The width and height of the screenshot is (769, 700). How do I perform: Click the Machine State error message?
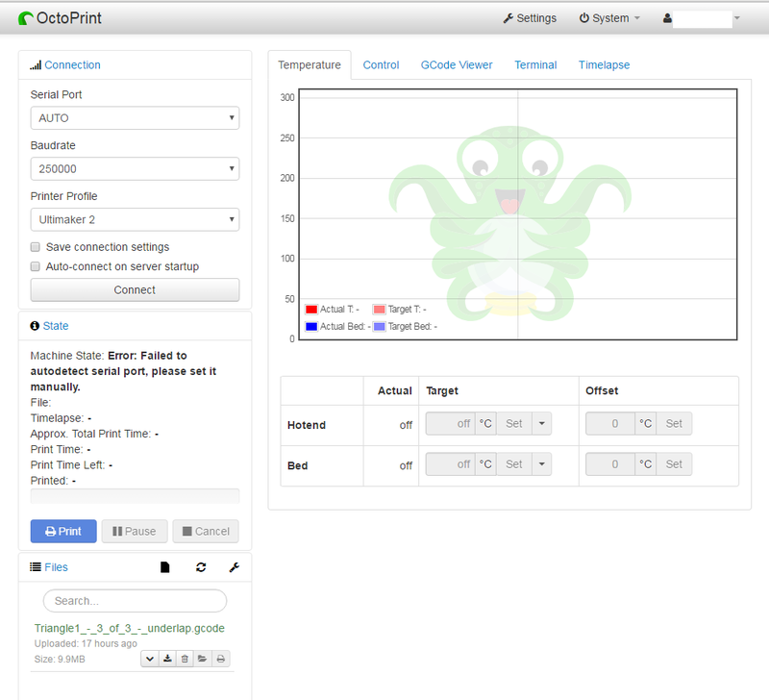(x=123, y=371)
